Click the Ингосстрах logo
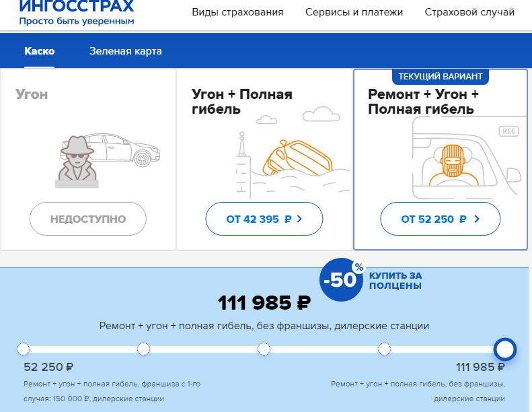Viewport: 532px width, 412px height. [x=77, y=12]
